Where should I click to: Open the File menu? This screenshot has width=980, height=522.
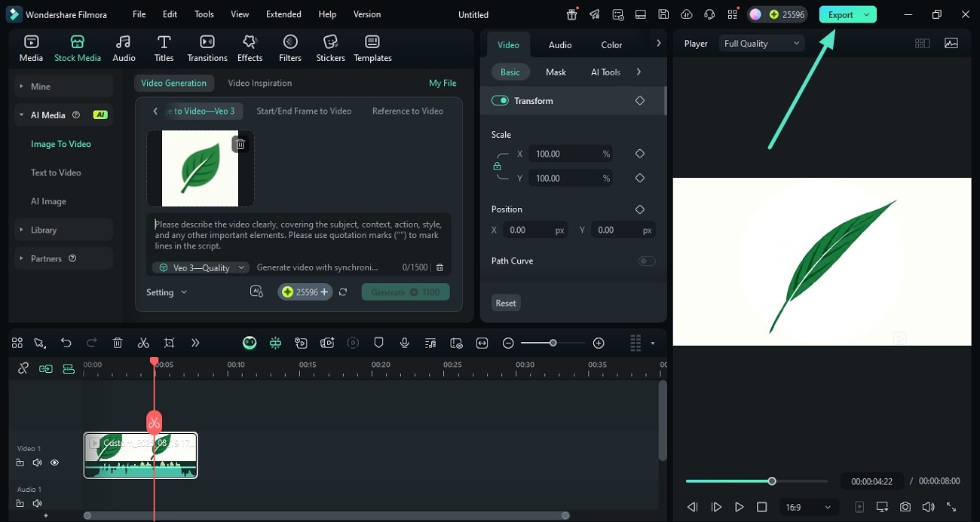(139, 14)
